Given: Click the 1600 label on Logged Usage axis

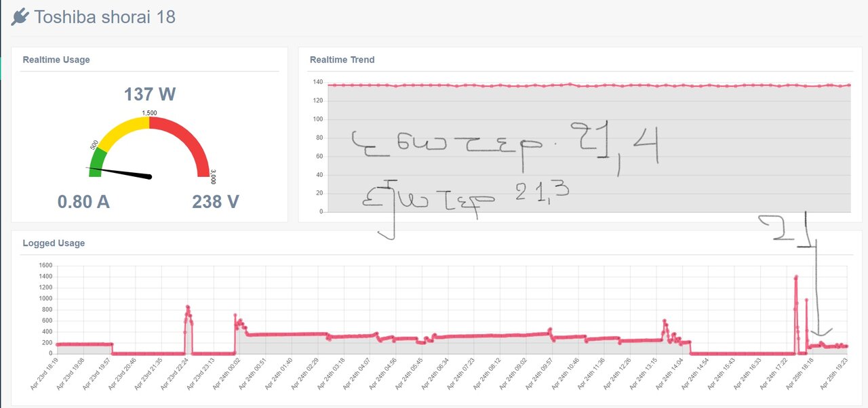Looking at the screenshot, I should 45,266.
